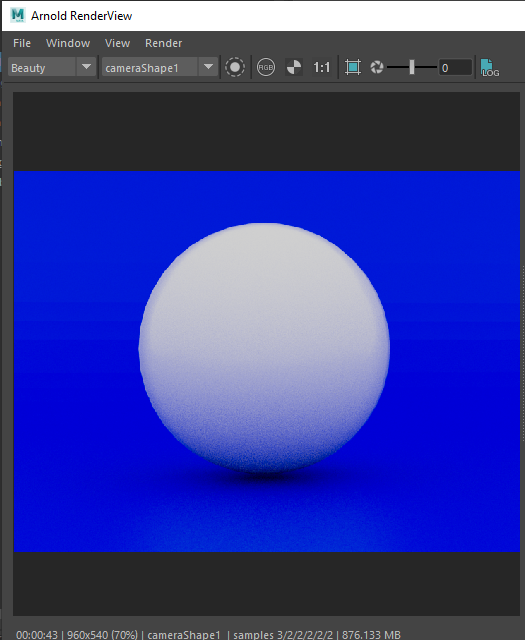Open the Render menu
This screenshot has width=525, height=640.
click(163, 43)
